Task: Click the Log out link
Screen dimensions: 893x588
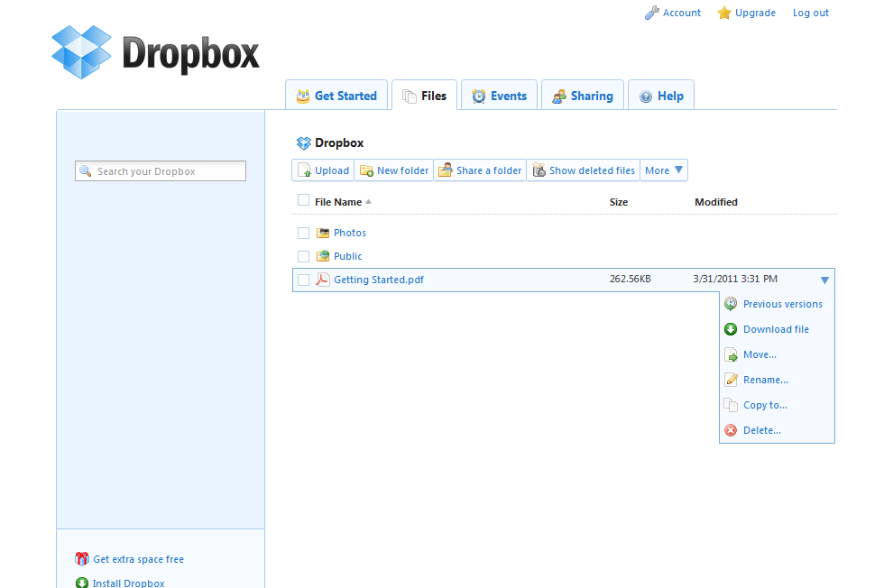Action: click(811, 13)
